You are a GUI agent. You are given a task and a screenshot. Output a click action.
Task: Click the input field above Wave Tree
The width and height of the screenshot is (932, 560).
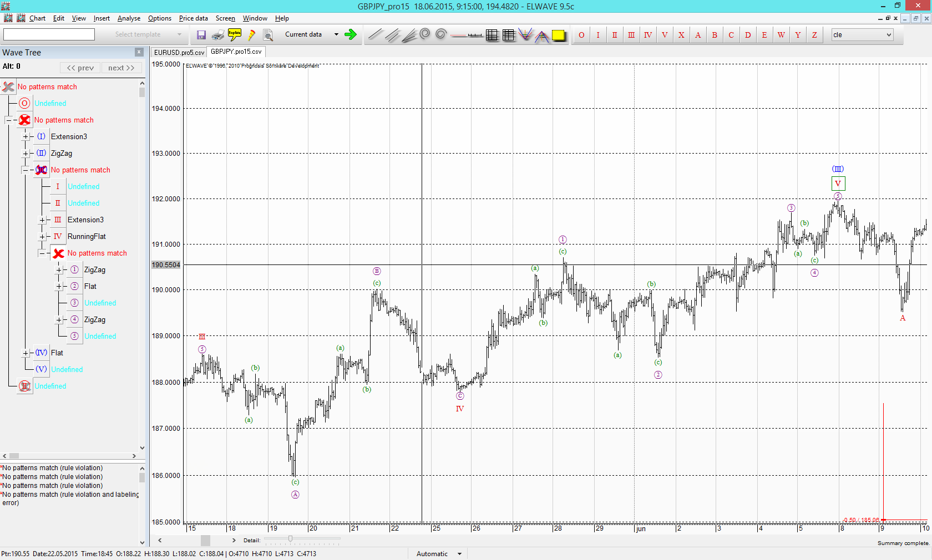(x=49, y=34)
